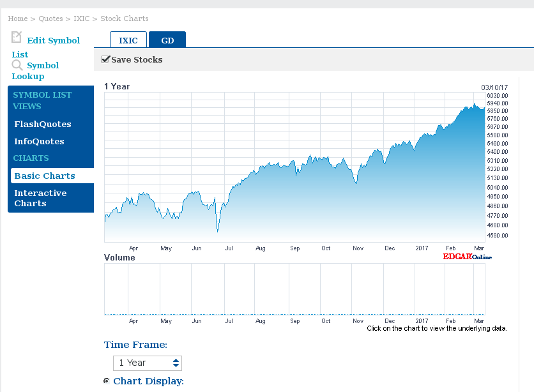Click the 03/10/17 date label

(x=494, y=87)
